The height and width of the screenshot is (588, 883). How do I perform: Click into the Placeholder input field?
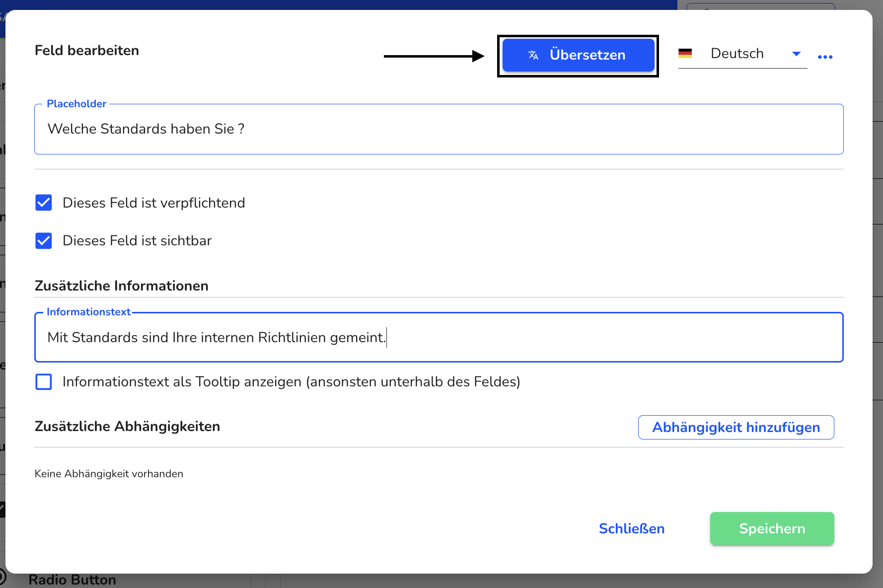coord(439,129)
